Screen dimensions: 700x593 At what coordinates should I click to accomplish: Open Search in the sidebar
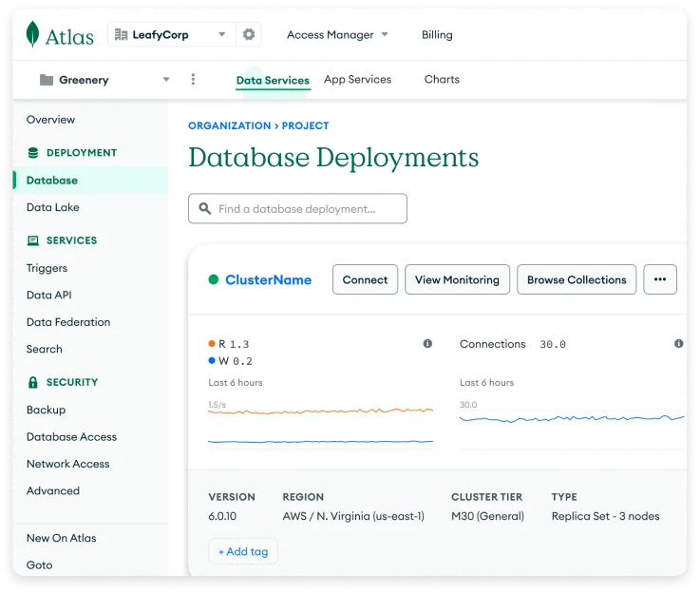coord(45,349)
